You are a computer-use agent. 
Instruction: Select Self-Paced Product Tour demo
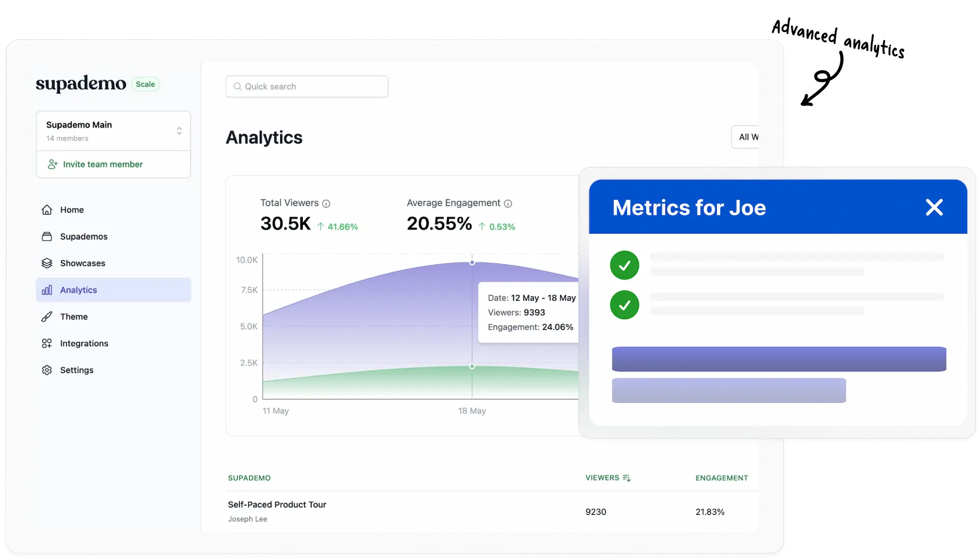pos(276,504)
